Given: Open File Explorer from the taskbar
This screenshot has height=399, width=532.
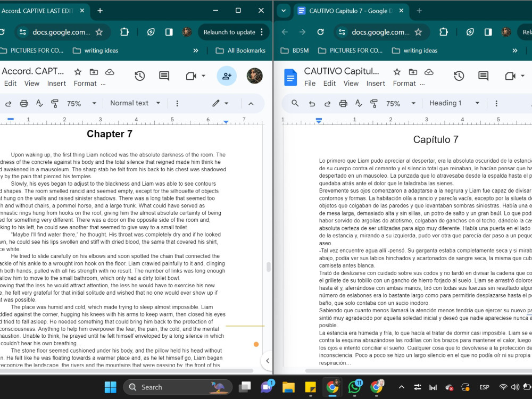Looking at the screenshot, I should point(289,387).
